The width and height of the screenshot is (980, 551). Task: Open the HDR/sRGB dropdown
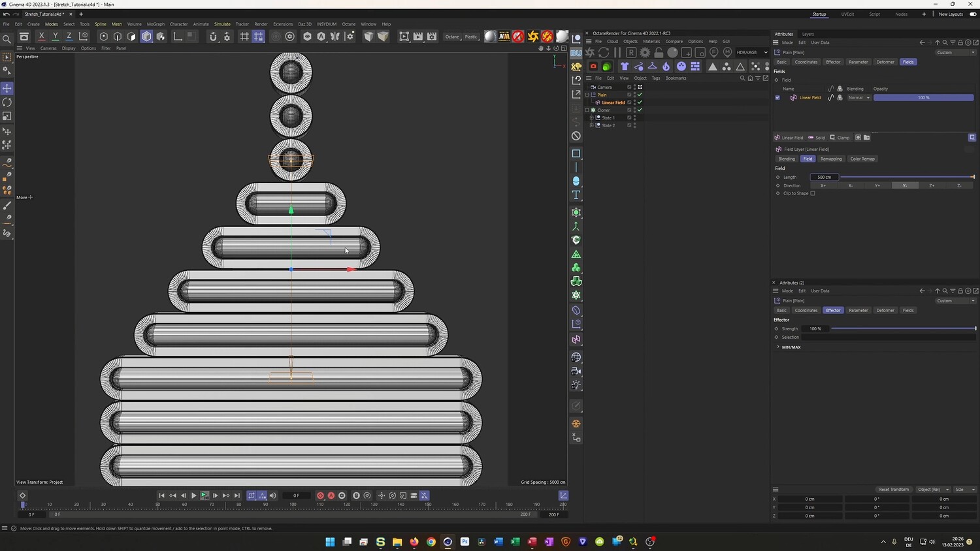(752, 52)
